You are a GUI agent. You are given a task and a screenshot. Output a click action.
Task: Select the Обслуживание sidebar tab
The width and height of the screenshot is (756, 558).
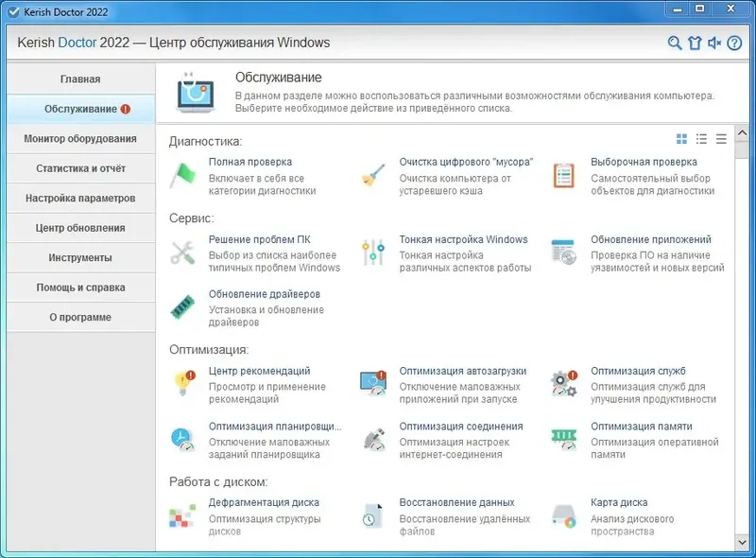click(x=80, y=109)
